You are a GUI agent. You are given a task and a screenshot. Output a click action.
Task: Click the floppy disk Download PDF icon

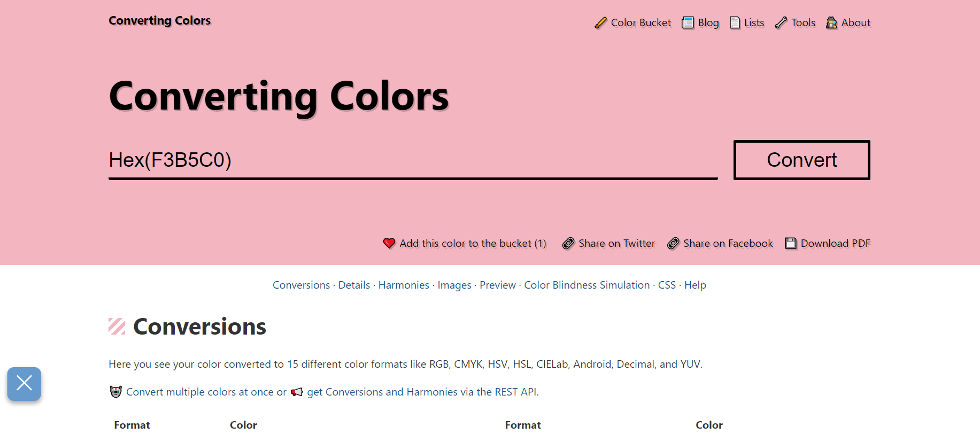tap(790, 243)
